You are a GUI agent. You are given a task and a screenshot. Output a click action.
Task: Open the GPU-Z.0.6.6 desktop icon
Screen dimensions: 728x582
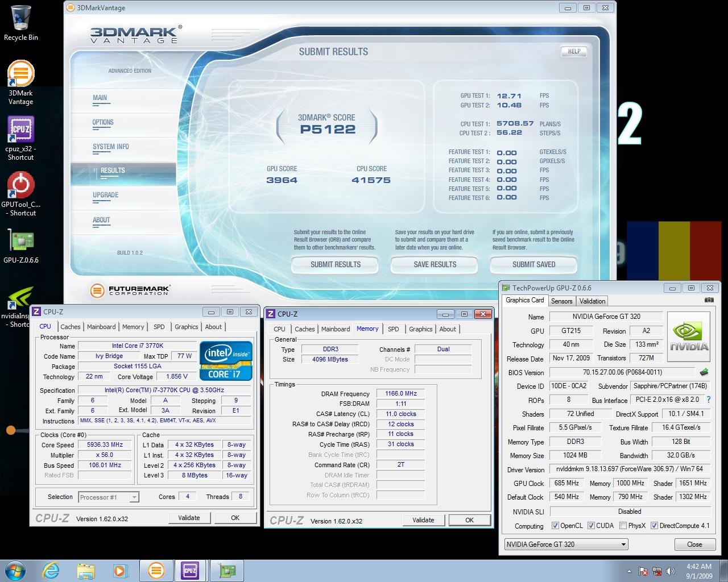[x=20, y=246]
